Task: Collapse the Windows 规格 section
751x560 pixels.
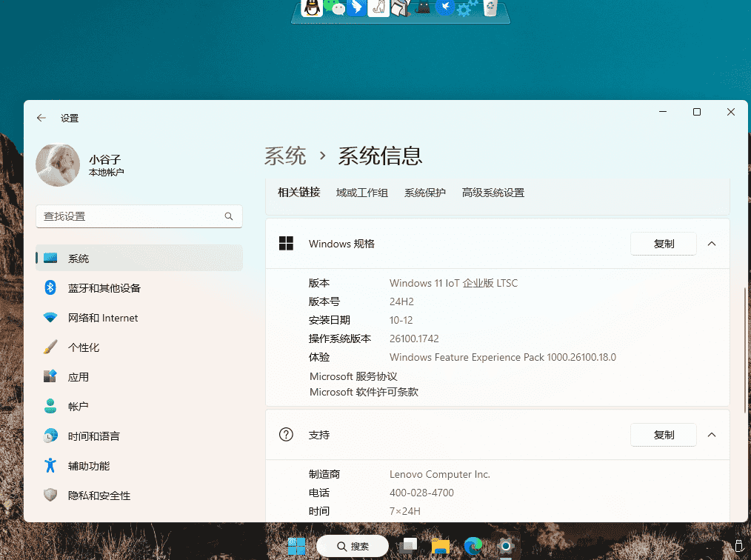Action: pos(712,244)
